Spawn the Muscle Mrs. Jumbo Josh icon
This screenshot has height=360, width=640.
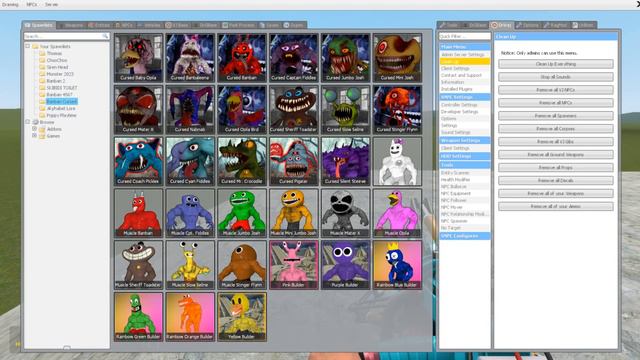click(x=294, y=213)
